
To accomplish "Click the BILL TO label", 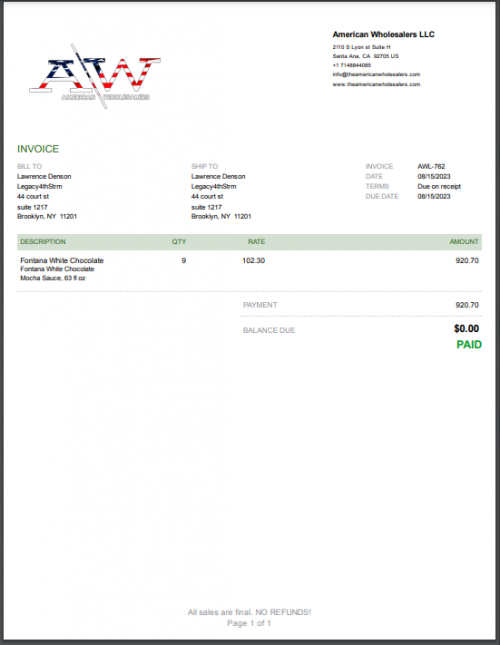I will pos(29,166).
